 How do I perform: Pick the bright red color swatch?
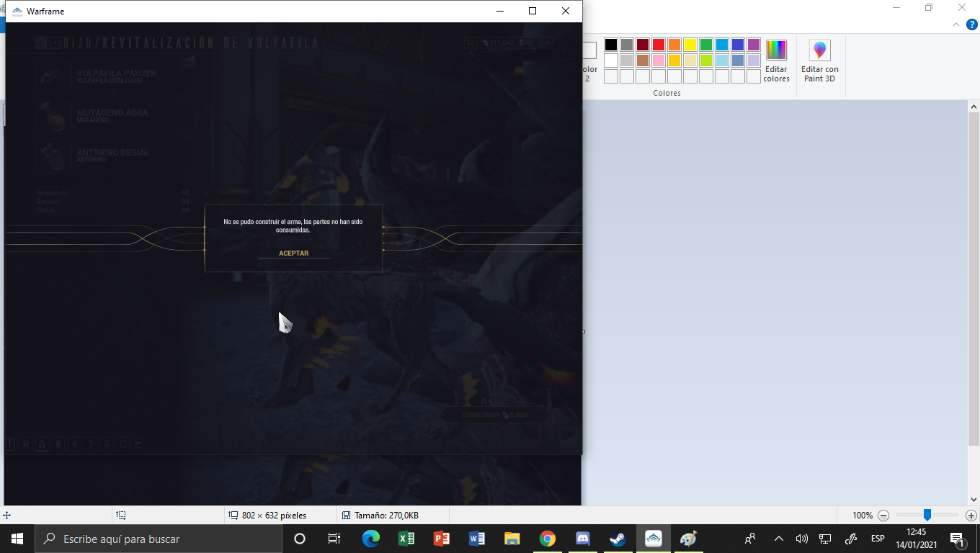tap(659, 45)
